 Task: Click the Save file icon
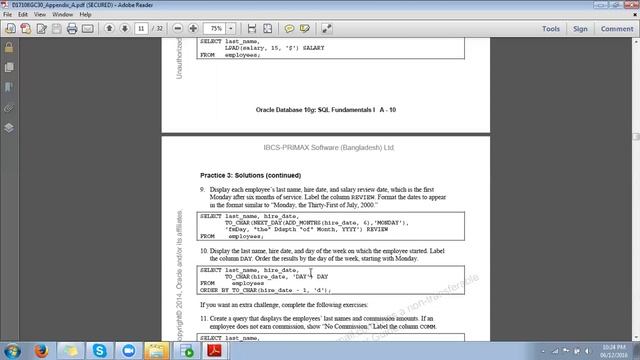coord(57,29)
